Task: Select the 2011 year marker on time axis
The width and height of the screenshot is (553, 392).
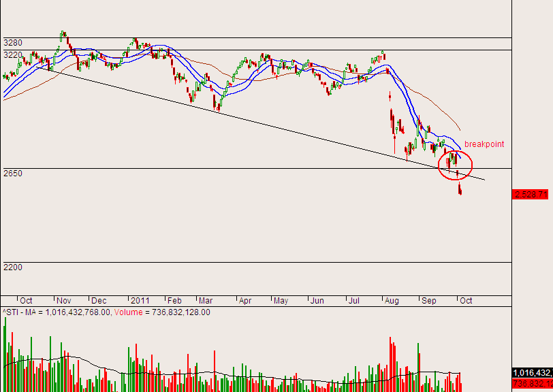Action: 140,300
